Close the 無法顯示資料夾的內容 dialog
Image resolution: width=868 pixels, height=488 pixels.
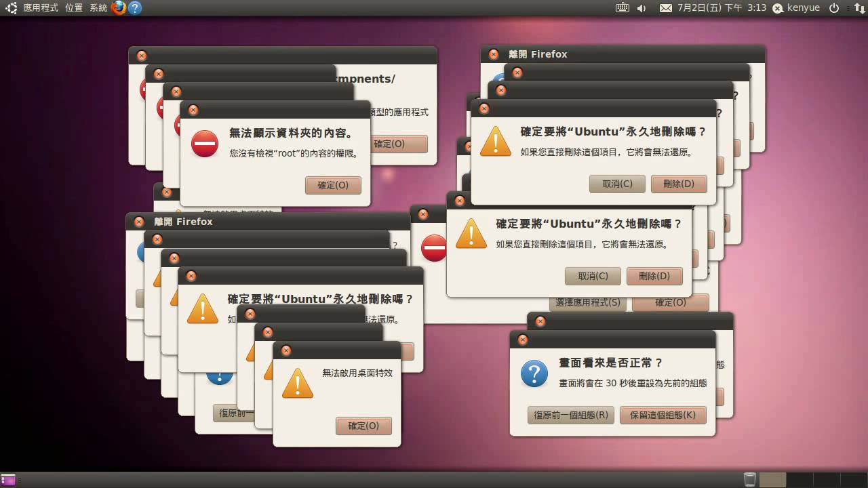pyautogui.click(x=193, y=110)
